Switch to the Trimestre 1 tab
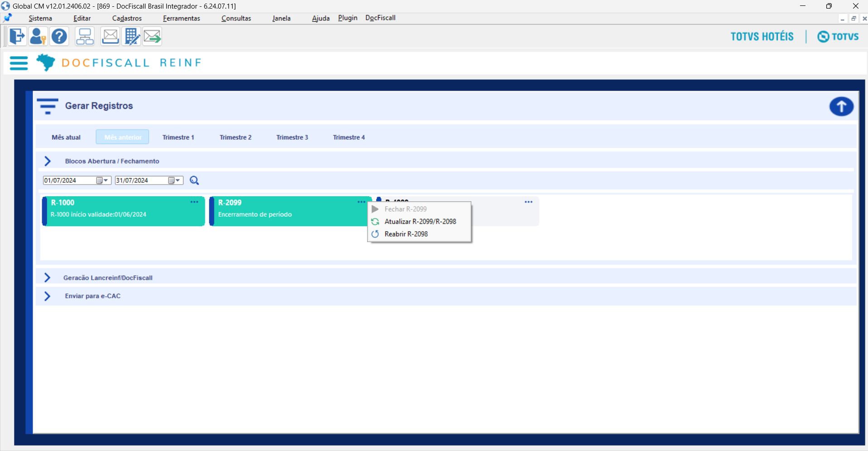This screenshot has height=451, width=868. (x=178, y=137)
